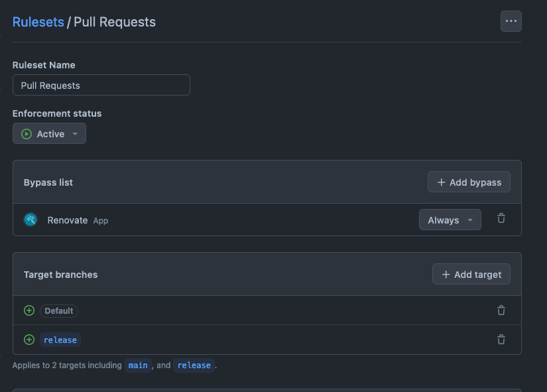Click the main branch tag in summary
Viewport: 547px width, 392px height.
[138, 365]
